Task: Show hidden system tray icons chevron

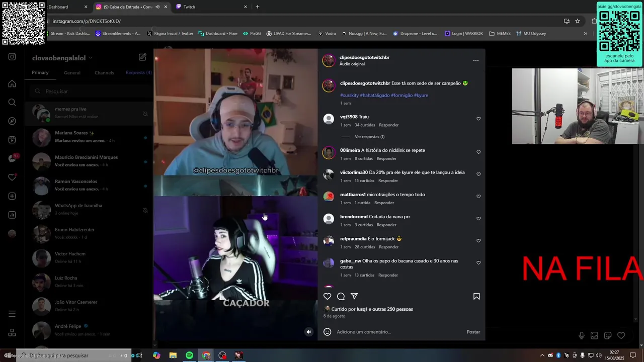Action: click(x=542, y=355)
